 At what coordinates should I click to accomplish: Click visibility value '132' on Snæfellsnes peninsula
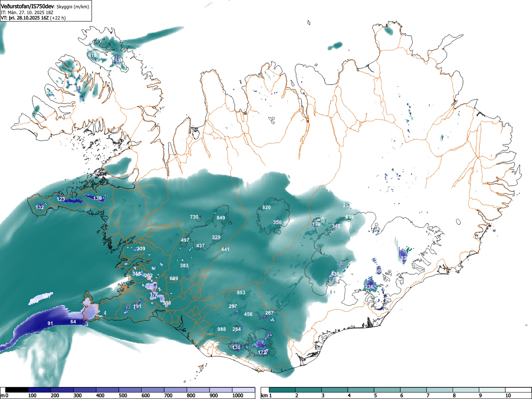(x=39, y=207)
